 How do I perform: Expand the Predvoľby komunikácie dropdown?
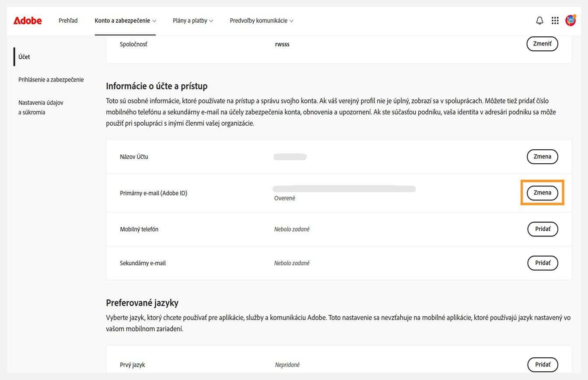(x=261, y=20)
